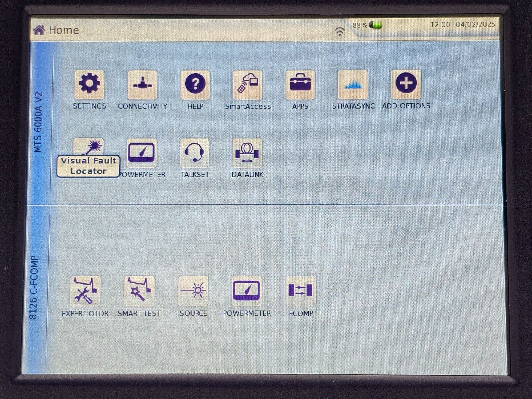The image size is (532, 399).
Task: Click the Home icon in title bar
Action: pos(39,30)
